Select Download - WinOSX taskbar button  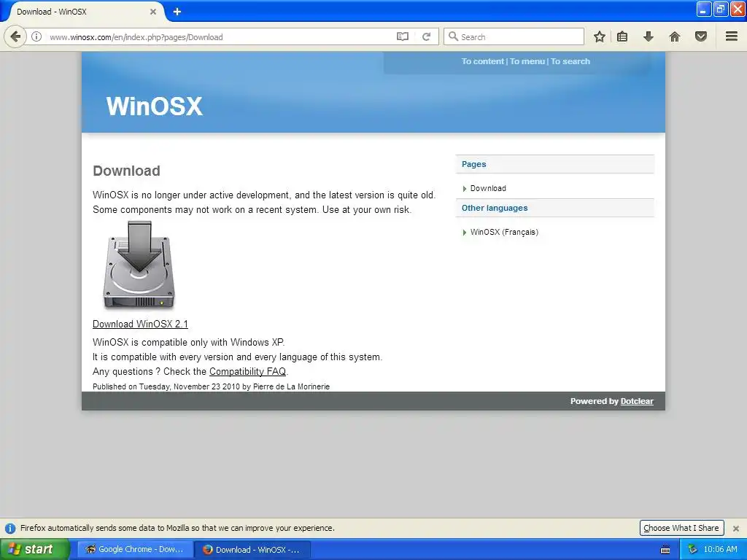(252, 549)
